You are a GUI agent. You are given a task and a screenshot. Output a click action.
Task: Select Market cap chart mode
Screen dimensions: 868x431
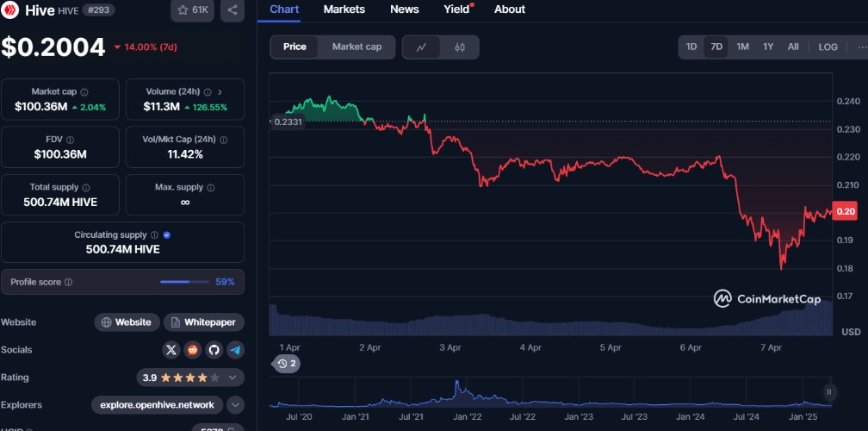click(x=357, y=47)
